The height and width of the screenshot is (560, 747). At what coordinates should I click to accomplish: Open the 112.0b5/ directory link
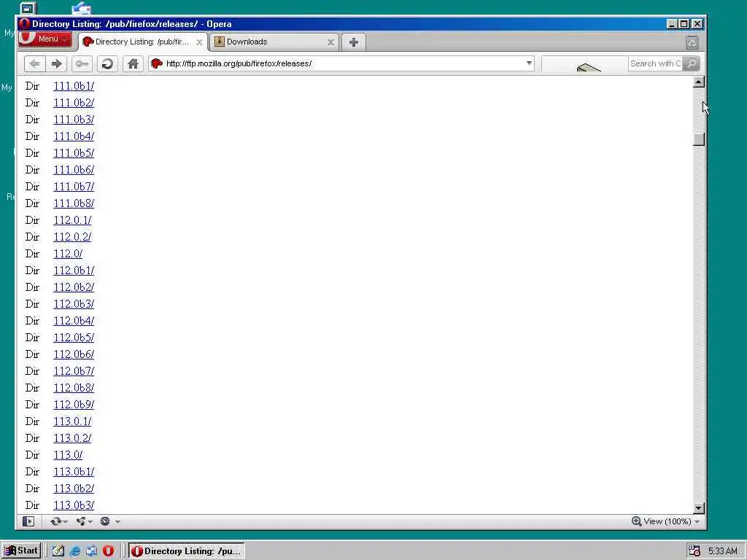[x=74, y=338]
